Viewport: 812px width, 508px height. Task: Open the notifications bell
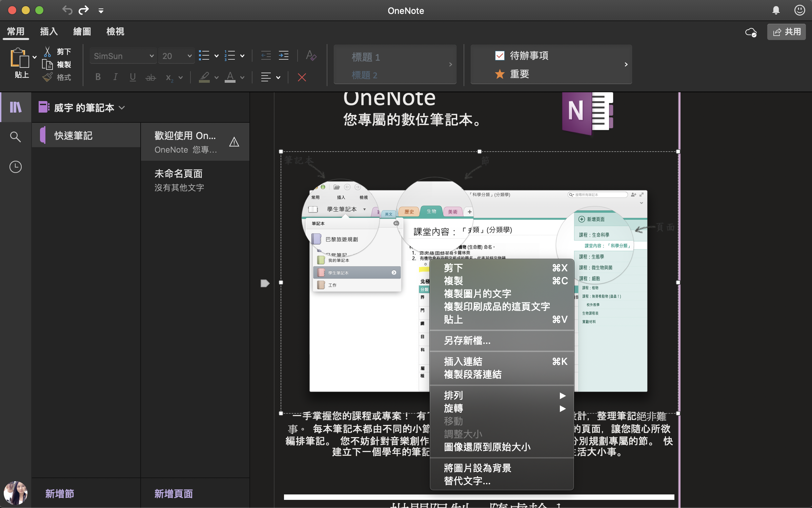pyautogui.click(x=776, y=11)
